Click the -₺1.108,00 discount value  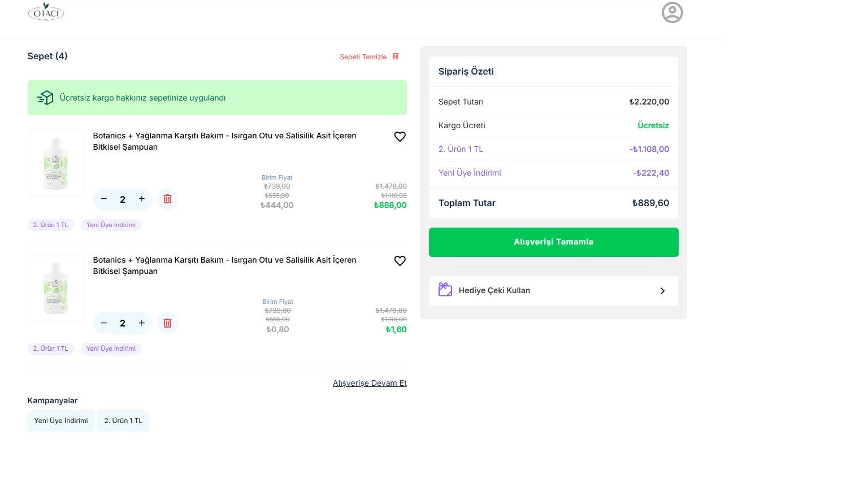[x=649, y=149]
